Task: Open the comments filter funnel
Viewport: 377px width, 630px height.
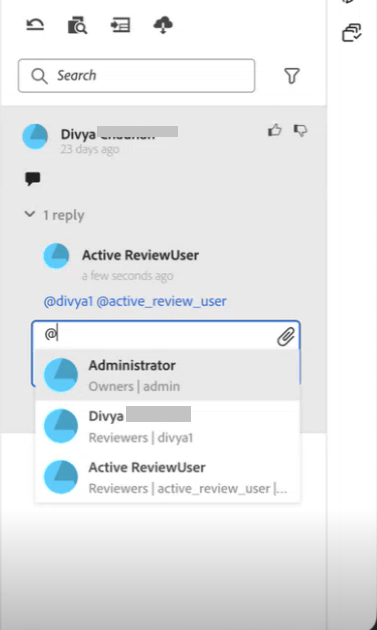Action: [x=292, y=76]
